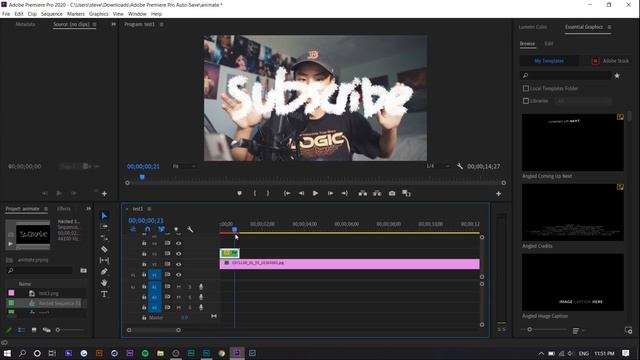Open test1 timeline panel menu

[x=149, y=209]
